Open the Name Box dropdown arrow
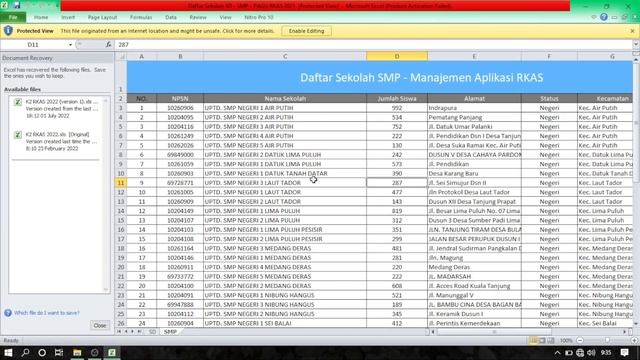Image resolution: width=640 pixels, height=360 pixels. point(70,44)
